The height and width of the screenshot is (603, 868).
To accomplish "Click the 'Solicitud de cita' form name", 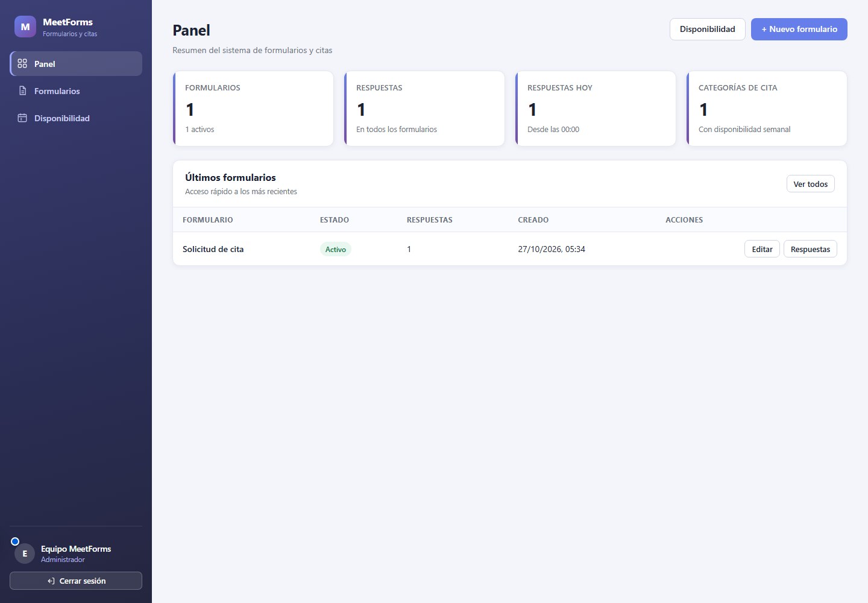I will coord(213,249).
